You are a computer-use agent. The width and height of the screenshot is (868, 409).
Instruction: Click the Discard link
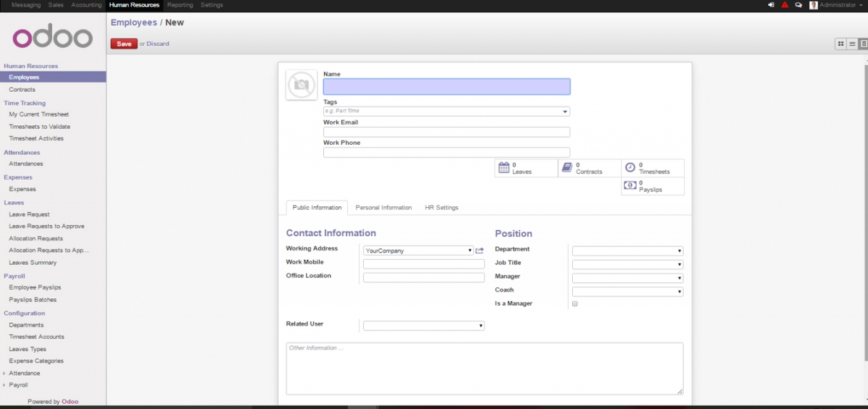click(x=158, y=43)
